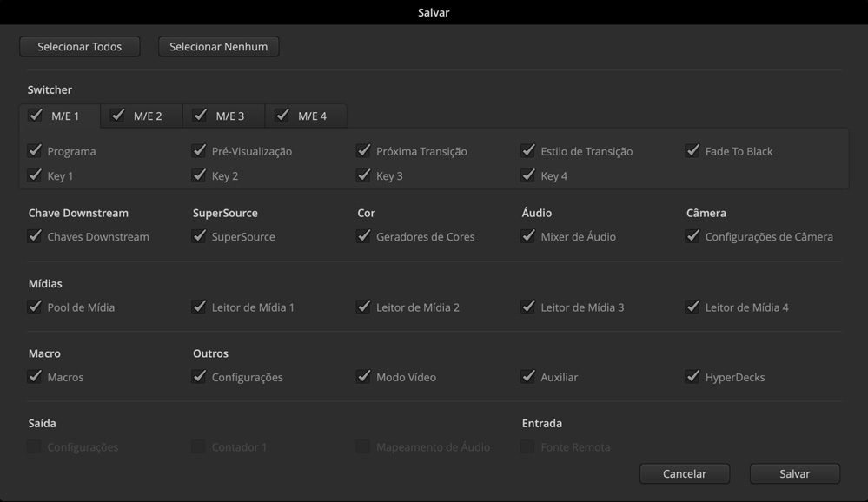Uncheck the Programa checkbox
The height and width of the screenshot is (502, 868).
point(35,150)
